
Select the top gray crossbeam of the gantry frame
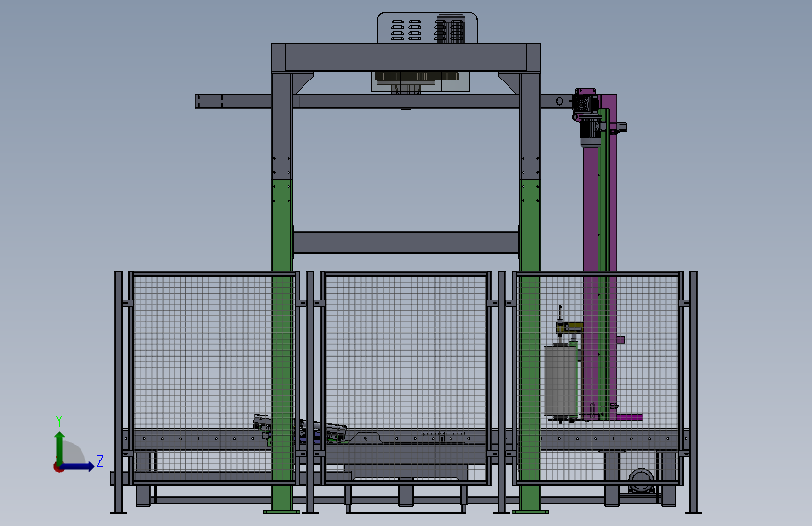pos(406,57)
